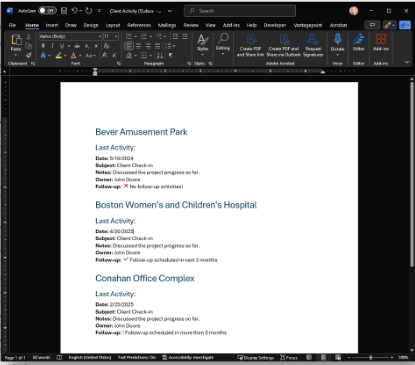Align text right
Screen dimensions: 415x365
click(x=148, y=46)
